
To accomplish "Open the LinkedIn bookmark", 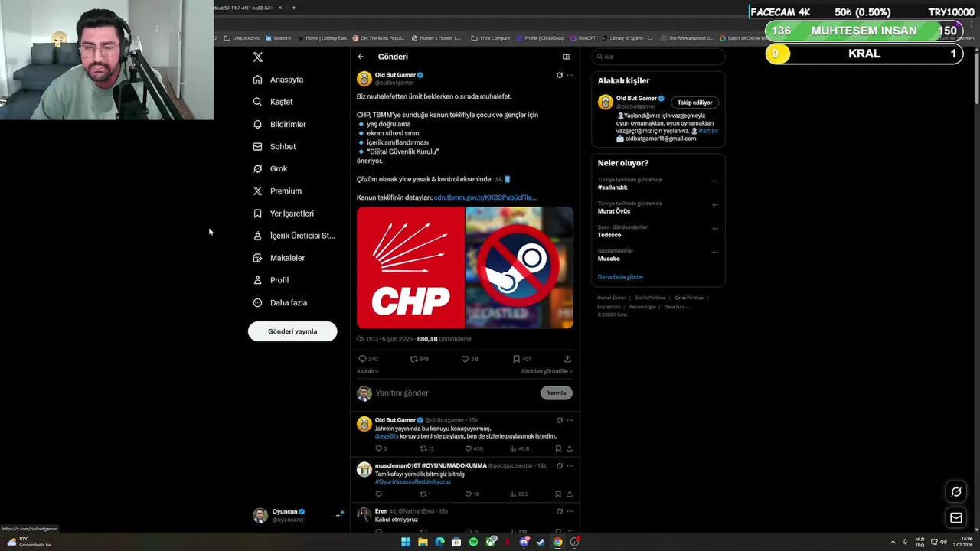I will click(279, 38).
